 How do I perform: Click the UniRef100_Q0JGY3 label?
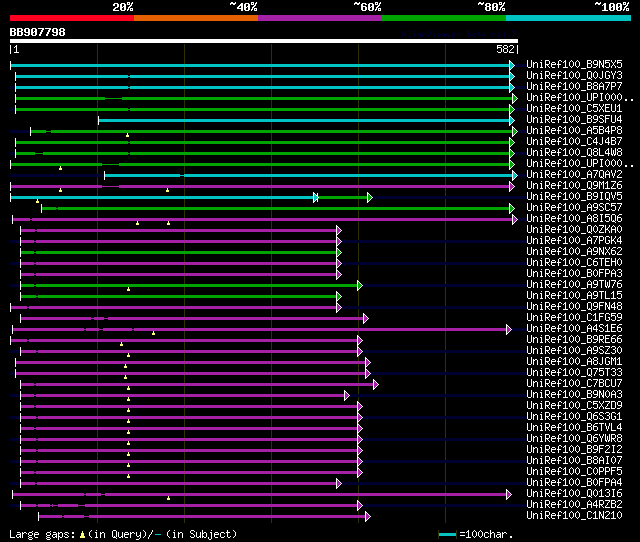[x=574, y=76]
